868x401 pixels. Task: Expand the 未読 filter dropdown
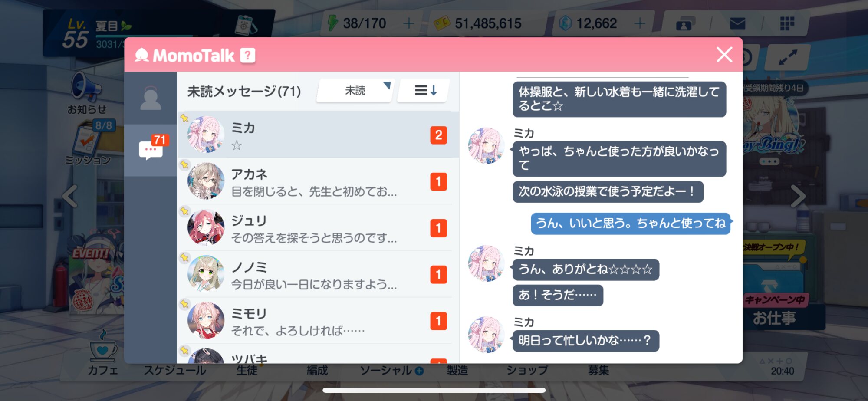(x=355, y=90)
